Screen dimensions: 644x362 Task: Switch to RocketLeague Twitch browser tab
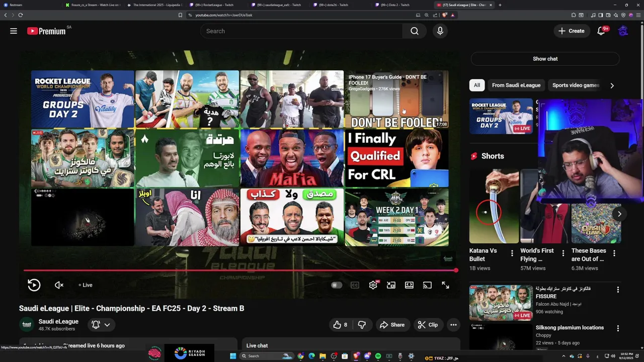[x=217, y=5]
